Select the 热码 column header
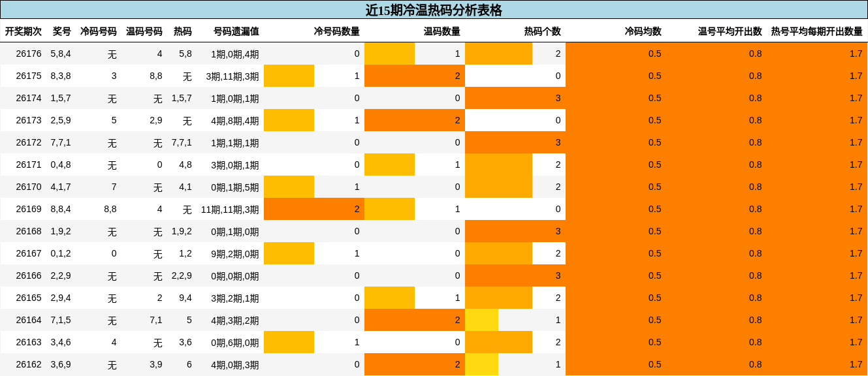This screenshot has width=868, height=376. (x=183, y=31)
